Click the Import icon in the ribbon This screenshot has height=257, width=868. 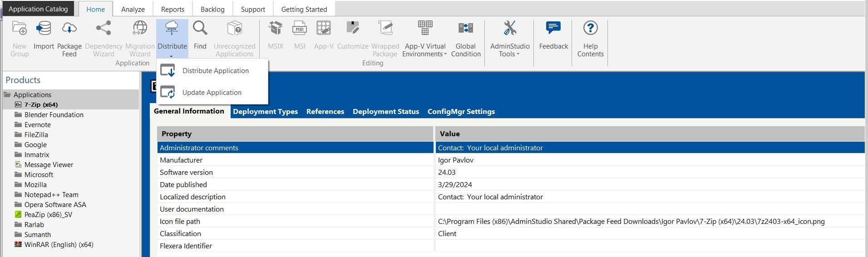point(44,29)
